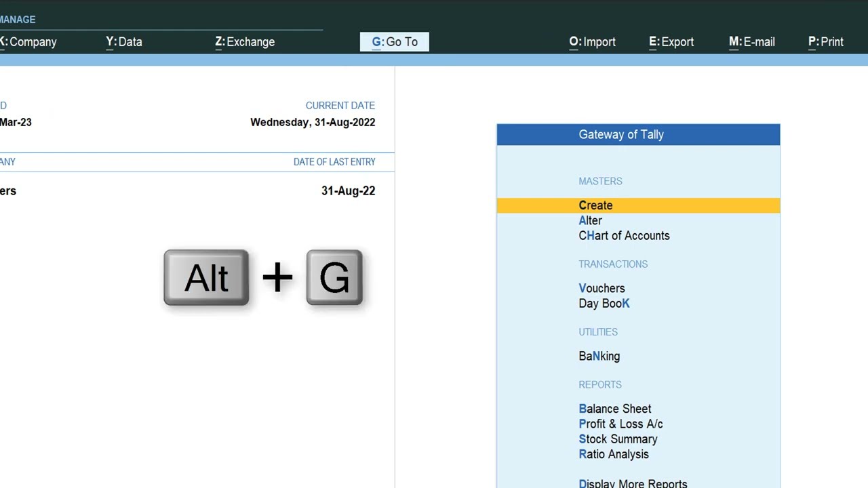868x488 pixels.
Task: Open the Print menu
Action: tap(826, 42)
